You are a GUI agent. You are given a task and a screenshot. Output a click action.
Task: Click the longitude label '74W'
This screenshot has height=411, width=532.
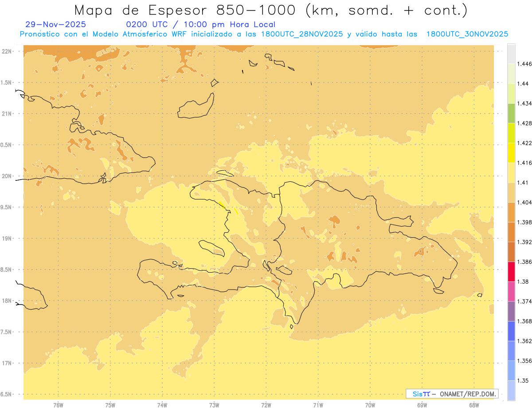click(162, 405)
